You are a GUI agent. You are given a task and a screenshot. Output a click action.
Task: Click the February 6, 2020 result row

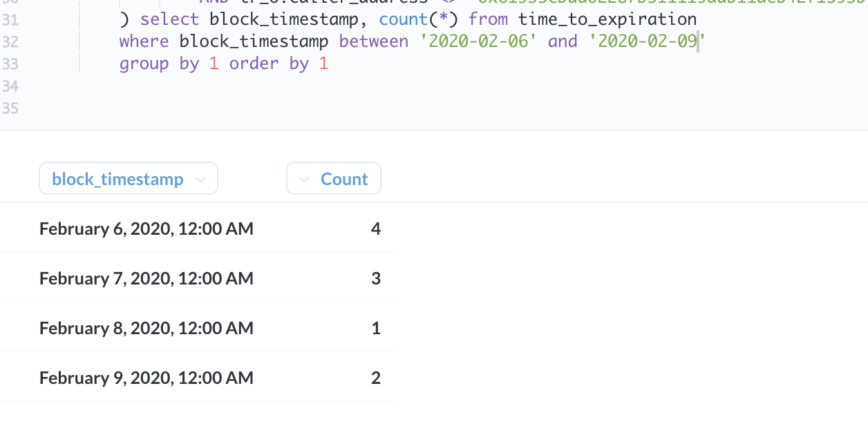pos(146,228)
